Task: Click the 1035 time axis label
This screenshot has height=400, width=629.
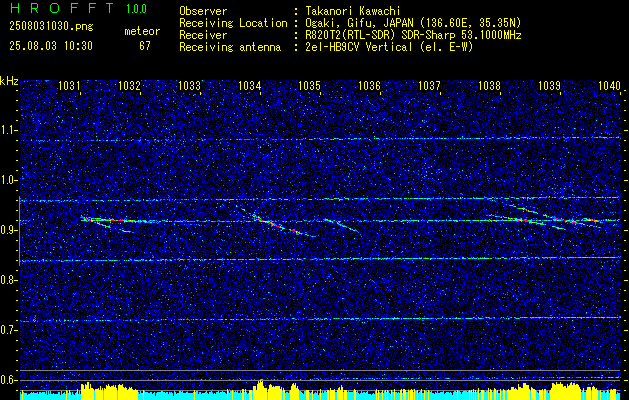Action: [x=310, y=85]
